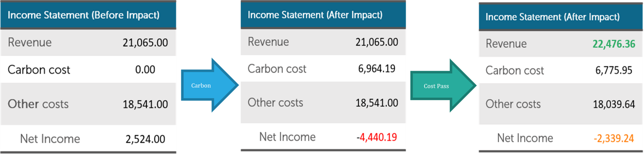Select other costs 18,541.00 in middle table

377,103
